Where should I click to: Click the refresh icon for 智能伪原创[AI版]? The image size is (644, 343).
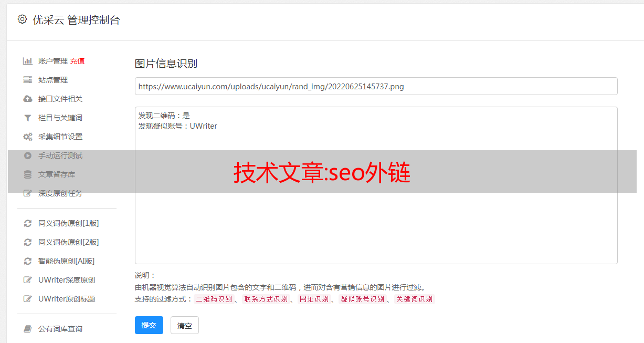click(x=28, y=261)
